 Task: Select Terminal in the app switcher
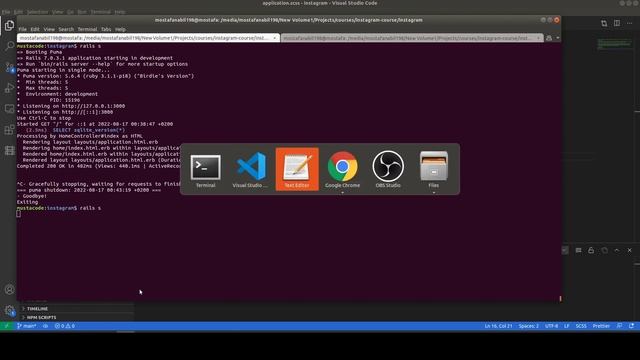(x=205, y=169)
